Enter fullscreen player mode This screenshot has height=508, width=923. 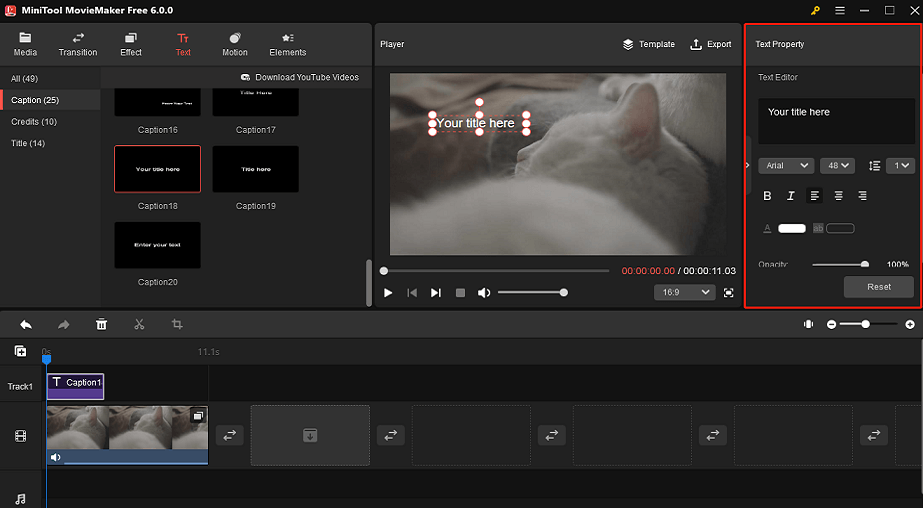coord(728,293)
